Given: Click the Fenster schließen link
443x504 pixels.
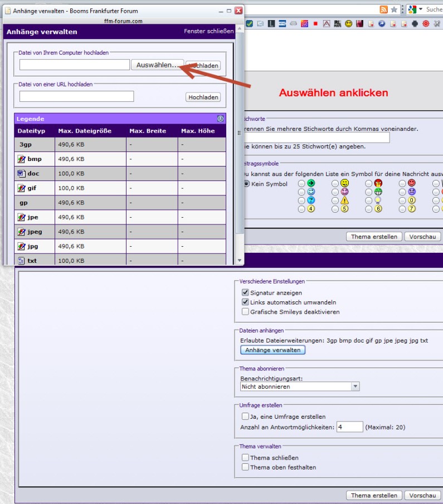Looking at the screenshot, I should [209, 32].
